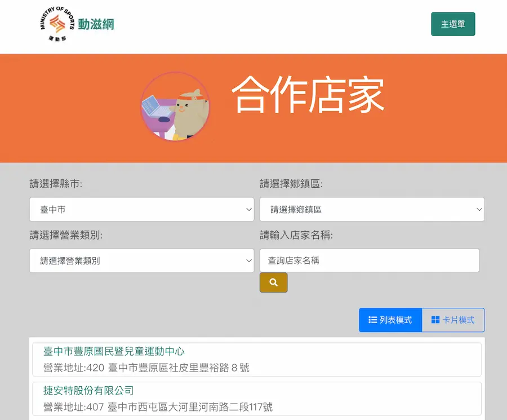The image size is (507, 420).
Task: Open 臺中市豐原國民暨兒童運動中心 store link
Action: coord(114,351)
